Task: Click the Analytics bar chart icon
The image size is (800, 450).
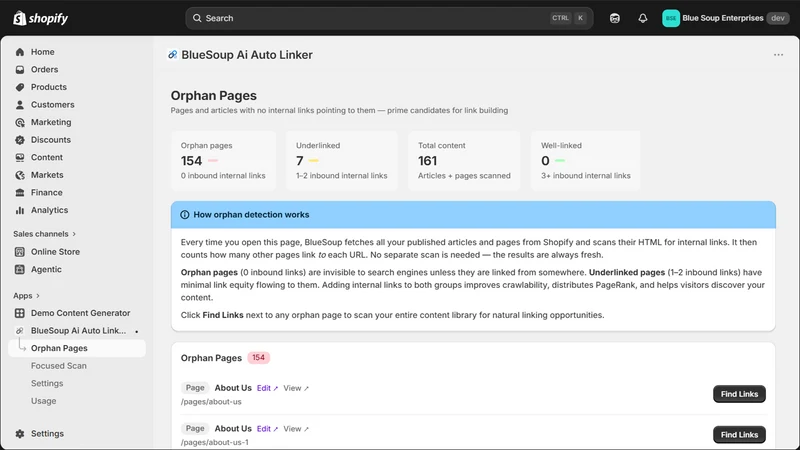Action: (20, 210)
